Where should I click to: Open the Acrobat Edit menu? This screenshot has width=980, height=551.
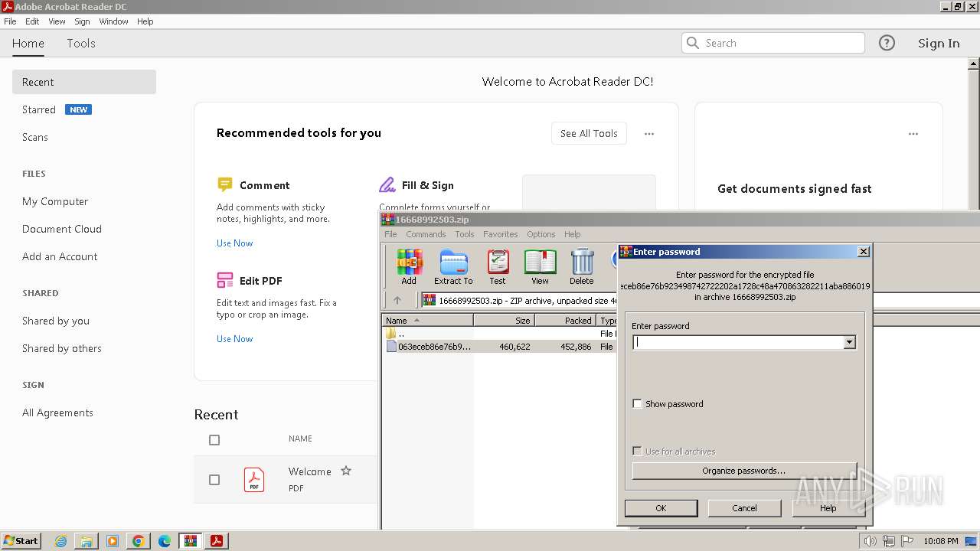click(x=32, y=21)
